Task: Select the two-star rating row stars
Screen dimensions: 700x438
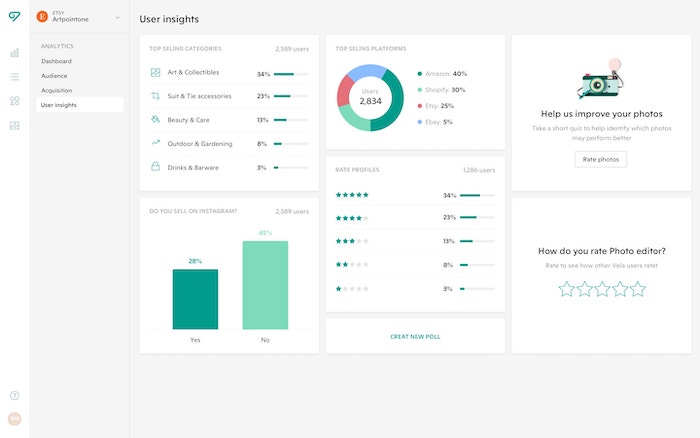Action: coord(352,264)
